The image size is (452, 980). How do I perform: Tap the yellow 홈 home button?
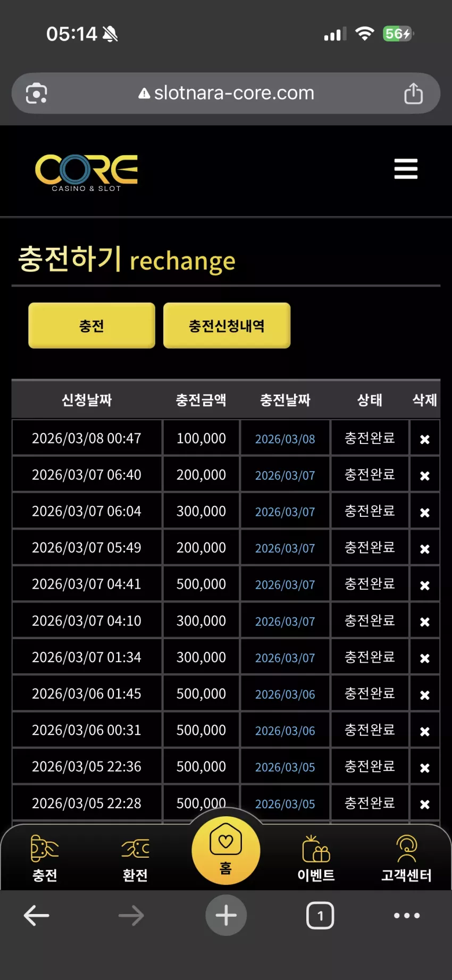(226, 850)
